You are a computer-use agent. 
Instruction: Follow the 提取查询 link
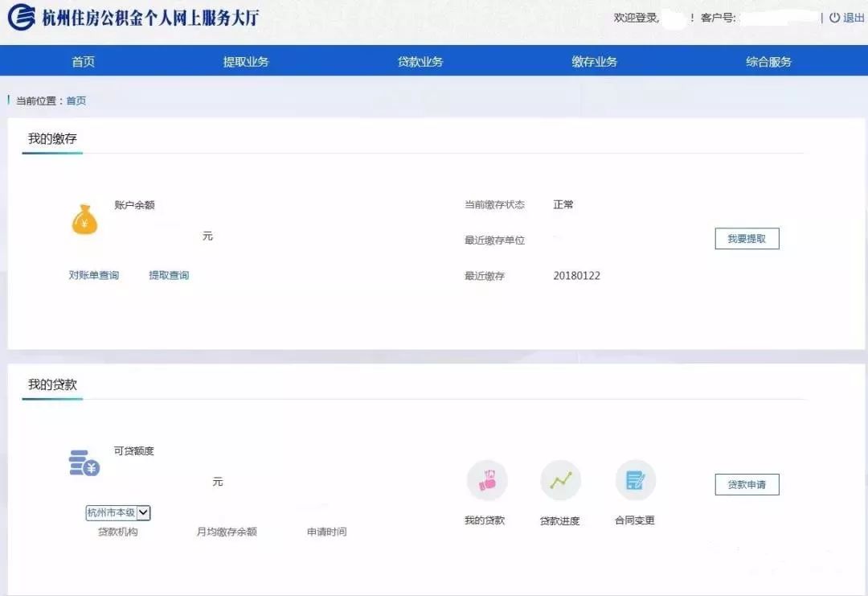[169, 275]
